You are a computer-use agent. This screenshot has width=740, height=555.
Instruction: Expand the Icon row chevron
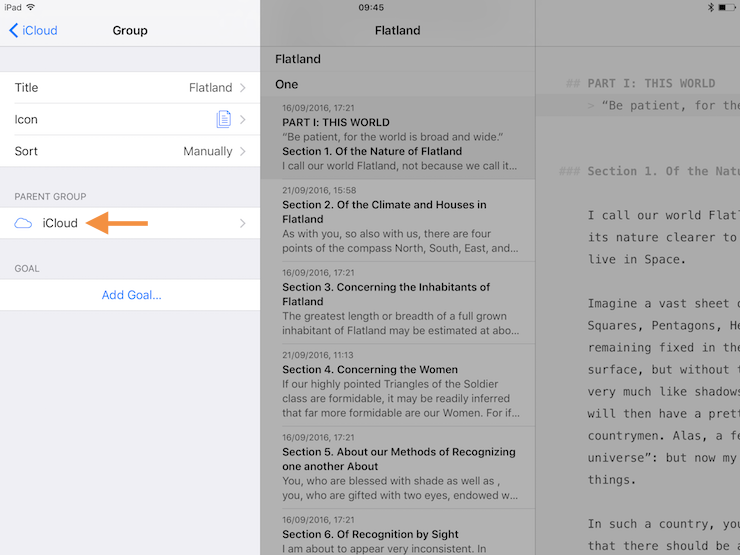pyautogui.click(x=243, y=119)
